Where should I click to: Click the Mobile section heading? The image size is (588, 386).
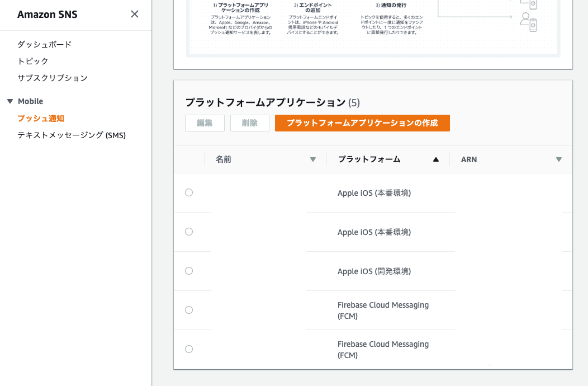point(30,101)
